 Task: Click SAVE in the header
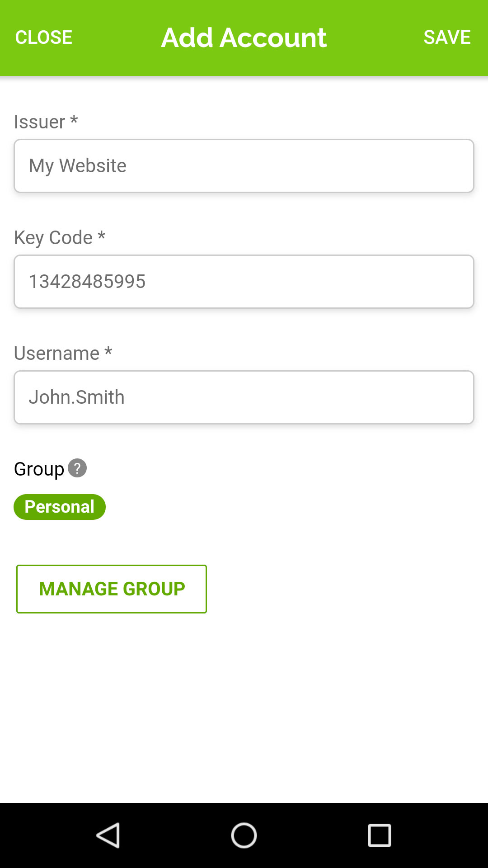point(447,38)
